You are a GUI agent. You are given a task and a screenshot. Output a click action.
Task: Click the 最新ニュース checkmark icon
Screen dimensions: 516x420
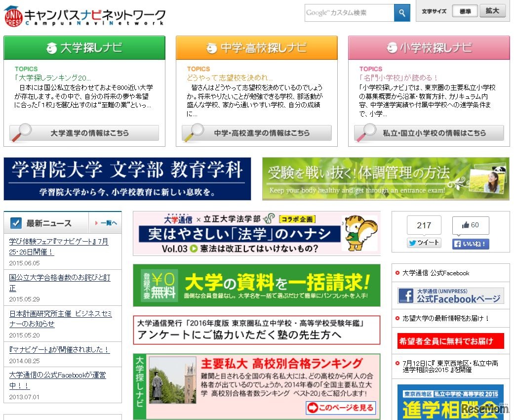tap(16, 223)
